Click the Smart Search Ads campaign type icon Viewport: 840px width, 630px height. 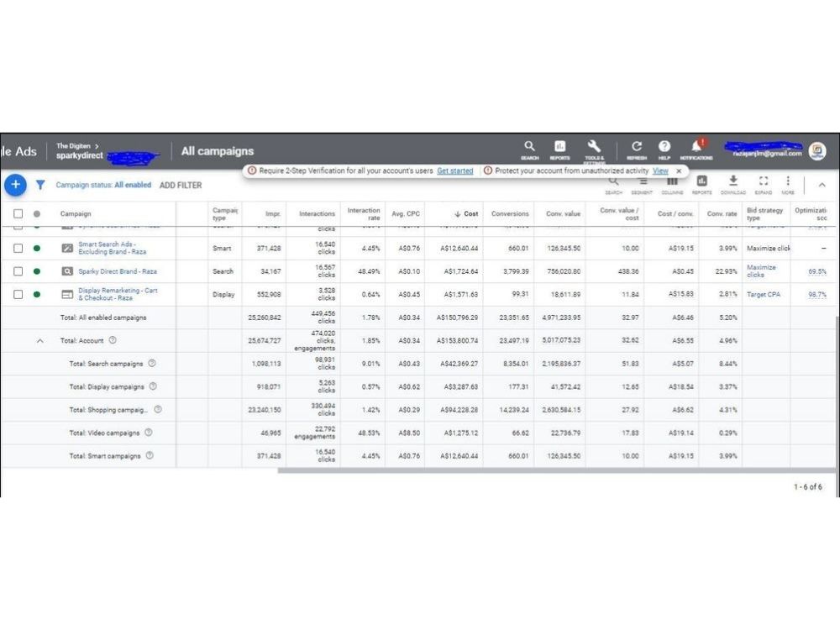pos(67,248)
